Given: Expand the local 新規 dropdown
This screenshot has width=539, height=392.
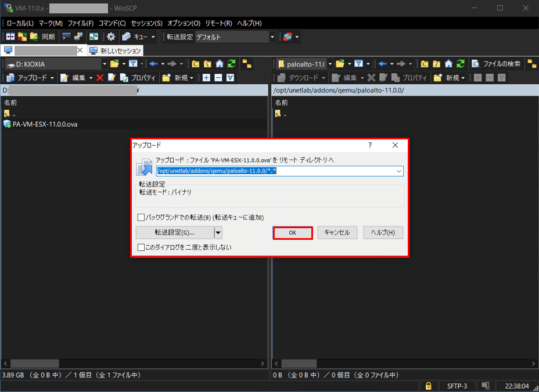Looking at the screenshot, I should (192, 78).
